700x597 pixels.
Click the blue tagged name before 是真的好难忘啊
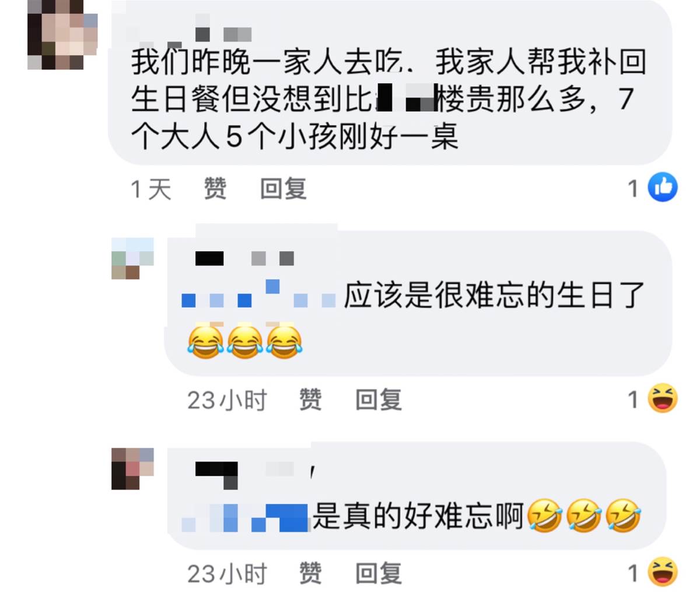(x=245, y=517)
